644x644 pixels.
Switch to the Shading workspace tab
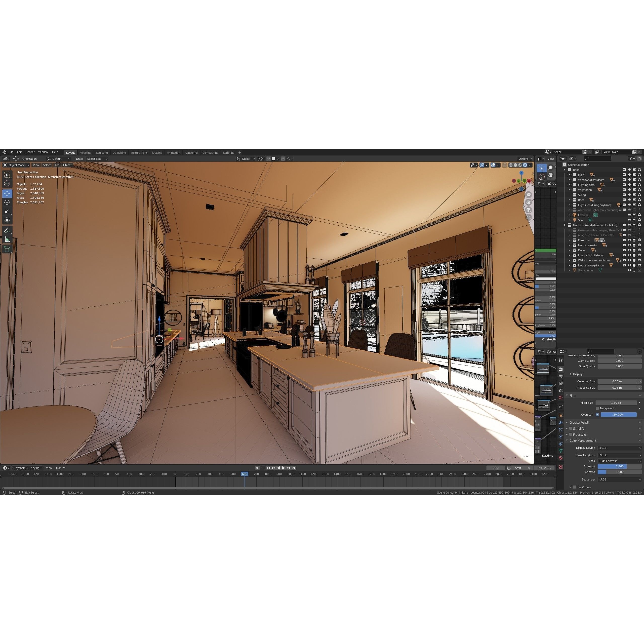(157, 153)
